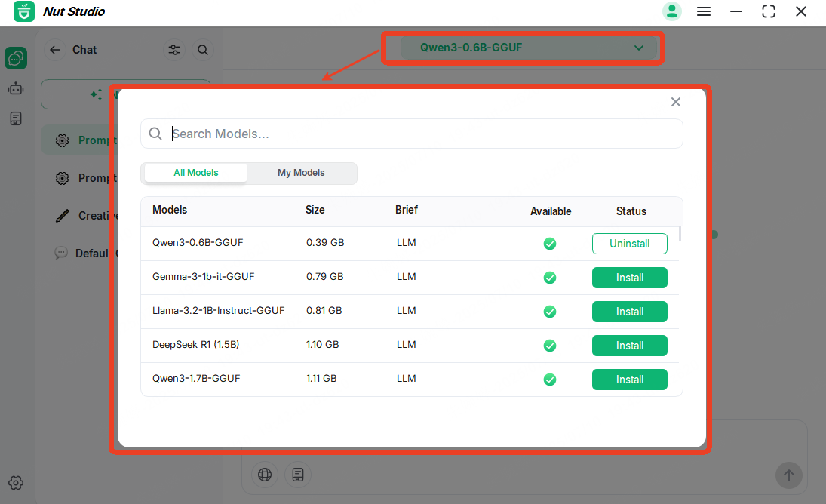Expand the Qwen3-0.6B-GGUF model dropdown
Viewport: 826px width, 504px height.
[529, 48]
